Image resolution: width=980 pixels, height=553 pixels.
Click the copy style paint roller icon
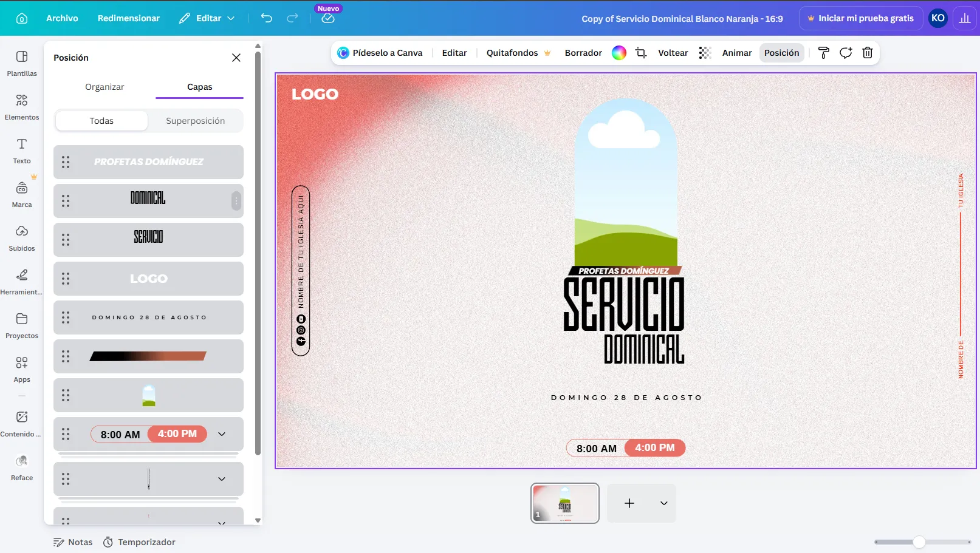click(824, 53)
